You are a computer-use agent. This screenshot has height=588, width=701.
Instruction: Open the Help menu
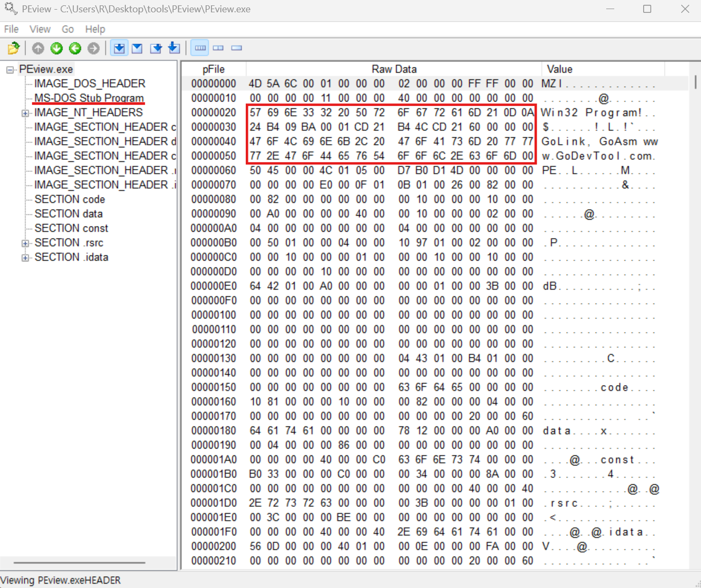coord(95,29)
